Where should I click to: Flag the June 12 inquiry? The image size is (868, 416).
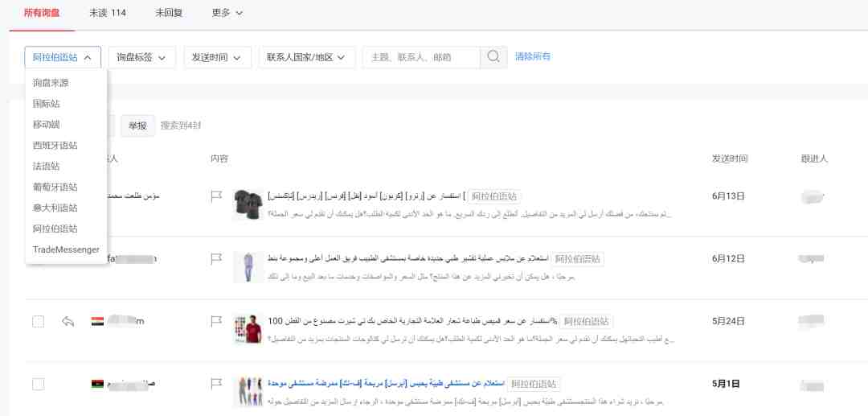pos(216,258)
